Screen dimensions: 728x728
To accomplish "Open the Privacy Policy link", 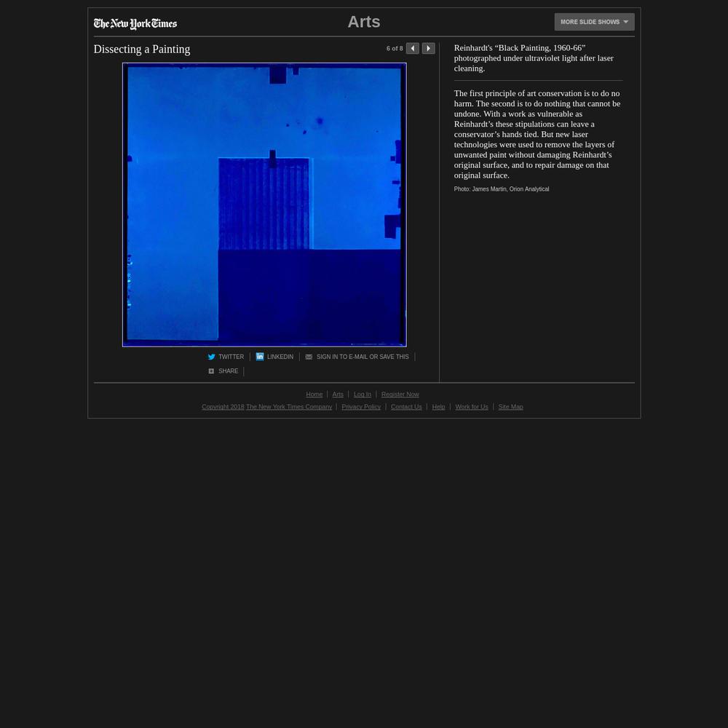I will click(361, 407).
